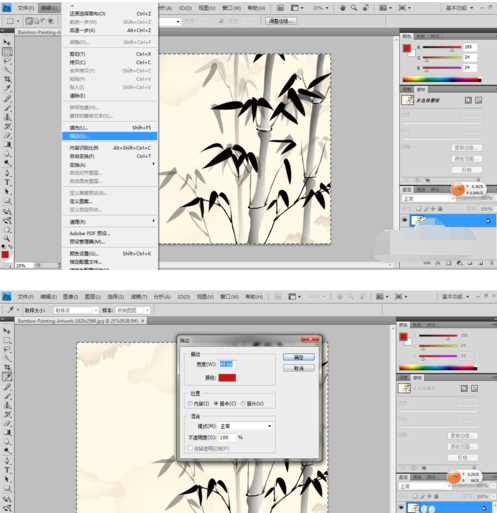
Task: Open the layer blend mode dropdown in the upper Layers panel
Action: 428,199
